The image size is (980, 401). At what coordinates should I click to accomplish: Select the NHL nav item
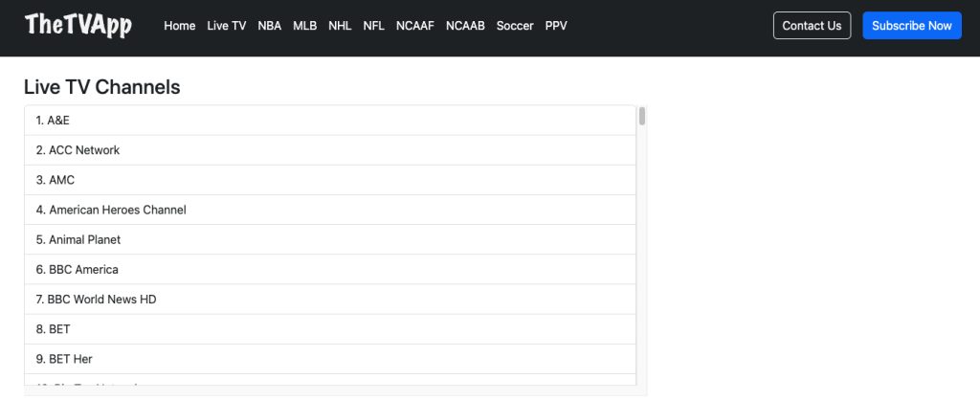pyautogui.click(x=340, y=26)
